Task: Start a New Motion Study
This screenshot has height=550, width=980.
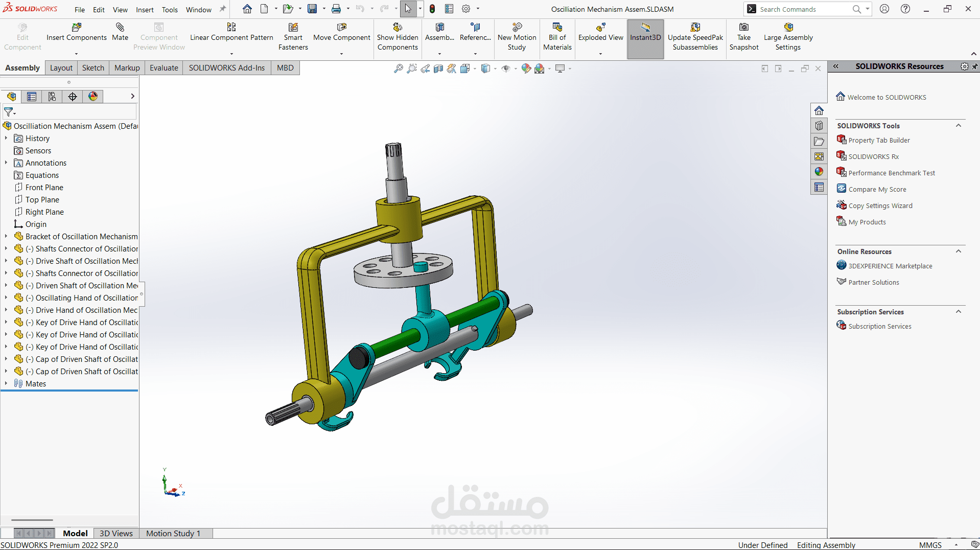Action: coord(517,37)
